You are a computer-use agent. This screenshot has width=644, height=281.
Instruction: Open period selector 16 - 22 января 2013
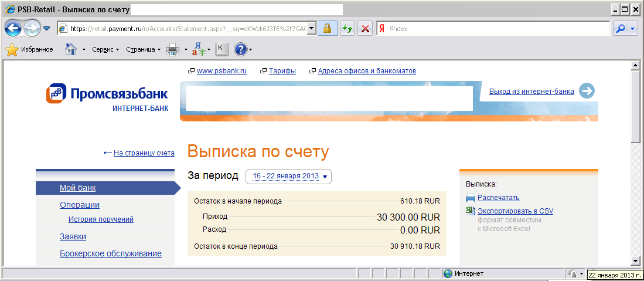(288, 177)
